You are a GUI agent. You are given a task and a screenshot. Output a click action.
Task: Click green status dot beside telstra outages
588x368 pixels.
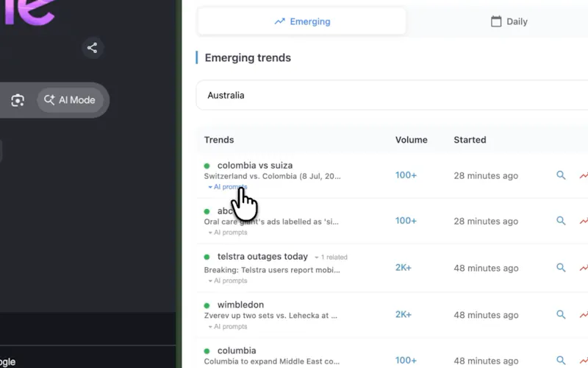click(x=207, y=257)
